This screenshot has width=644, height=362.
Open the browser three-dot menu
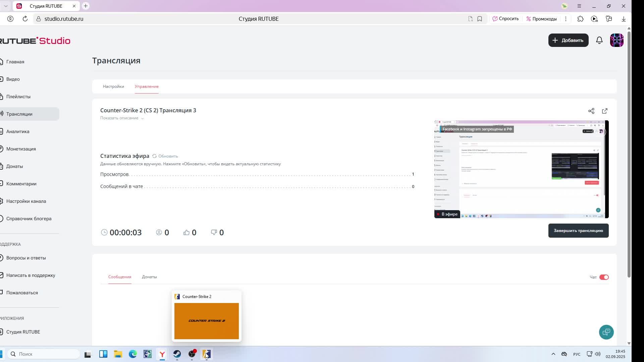pos(566,19)
